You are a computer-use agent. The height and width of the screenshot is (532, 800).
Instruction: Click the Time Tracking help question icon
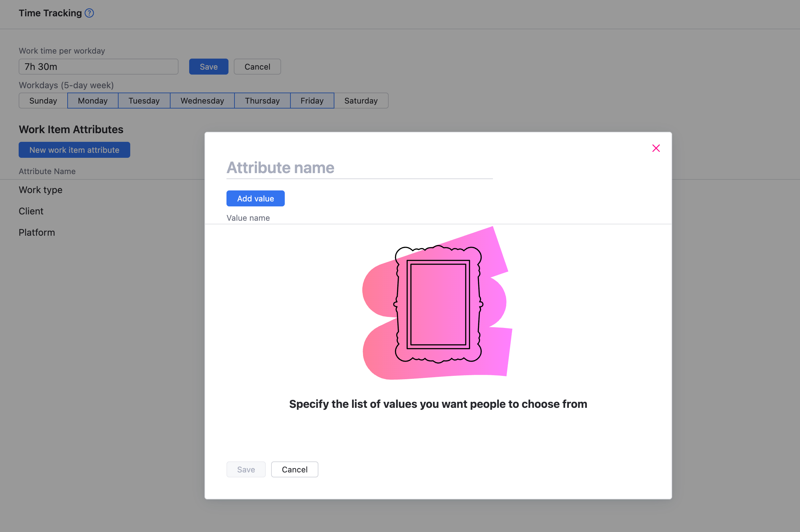point(89,13)
